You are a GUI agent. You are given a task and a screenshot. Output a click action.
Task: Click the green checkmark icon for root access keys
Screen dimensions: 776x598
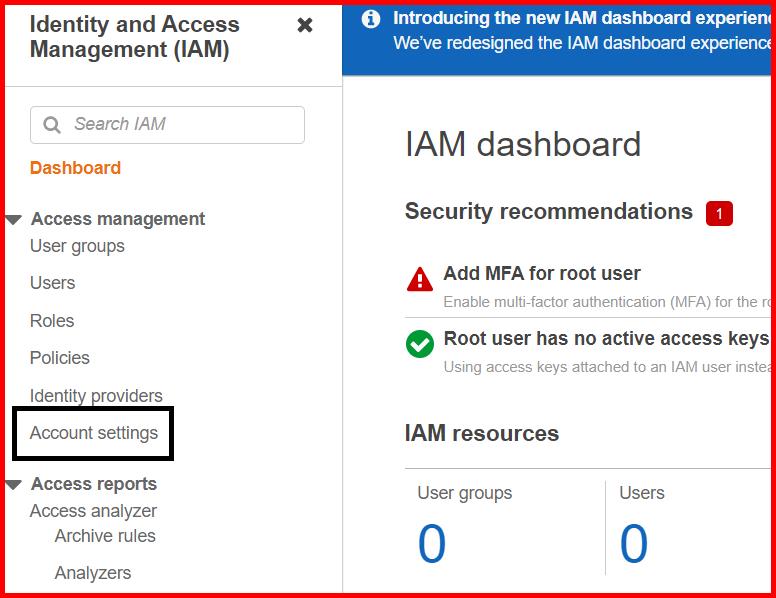click(420, 344)
